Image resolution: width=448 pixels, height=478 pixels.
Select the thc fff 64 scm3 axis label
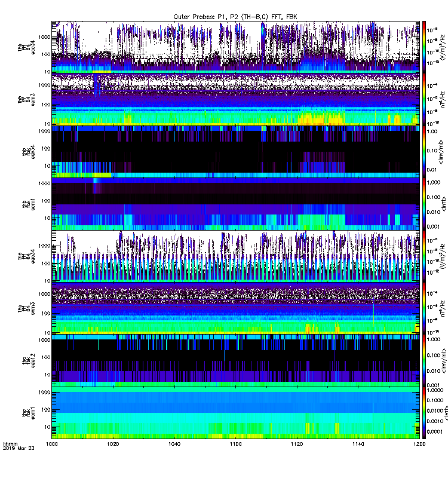pos(26,308)
